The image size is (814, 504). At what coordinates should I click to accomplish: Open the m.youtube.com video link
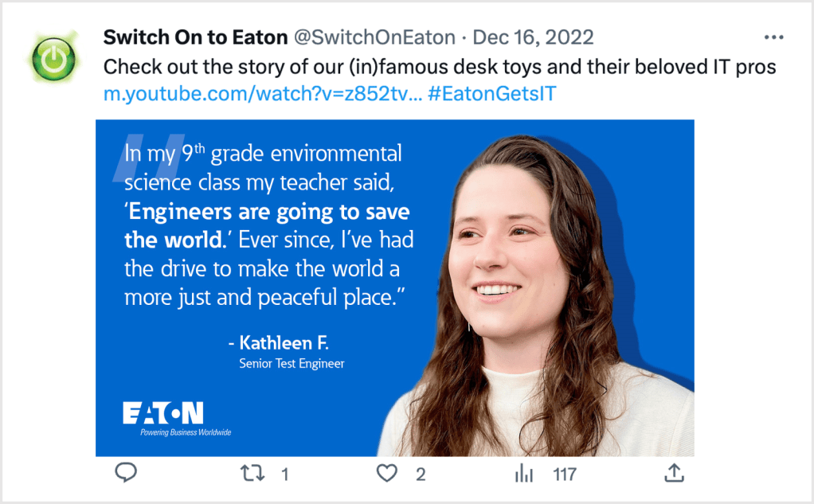tap(261, 94)
